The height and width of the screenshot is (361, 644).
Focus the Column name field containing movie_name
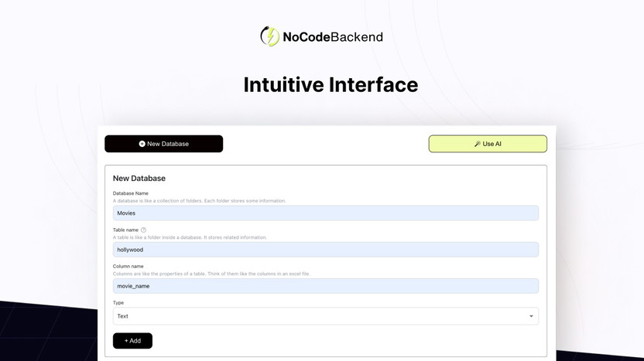pyautogui.click(x=325, y=286)
